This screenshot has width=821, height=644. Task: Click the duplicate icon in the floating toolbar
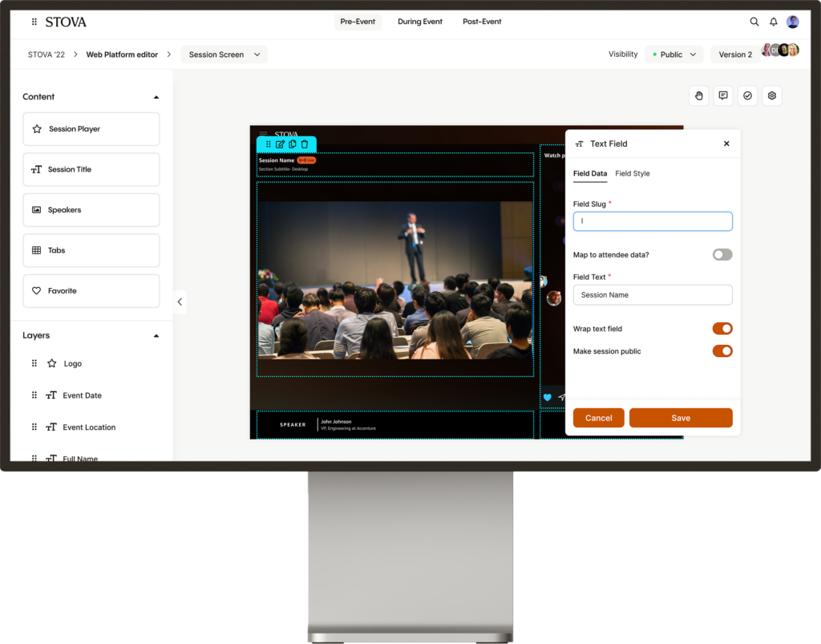point(293,144)
